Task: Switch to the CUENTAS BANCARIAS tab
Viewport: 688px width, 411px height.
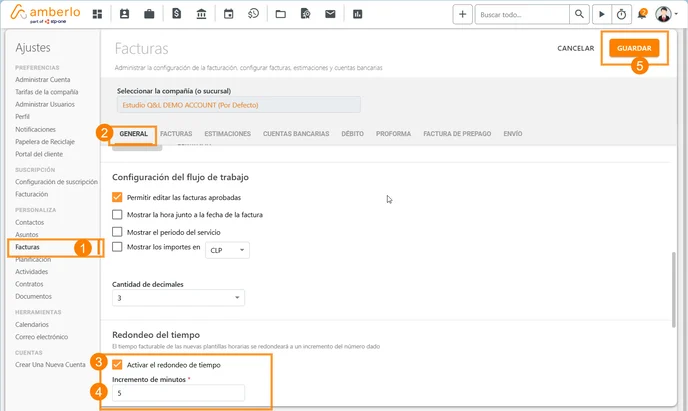Action: pos(296,134)
